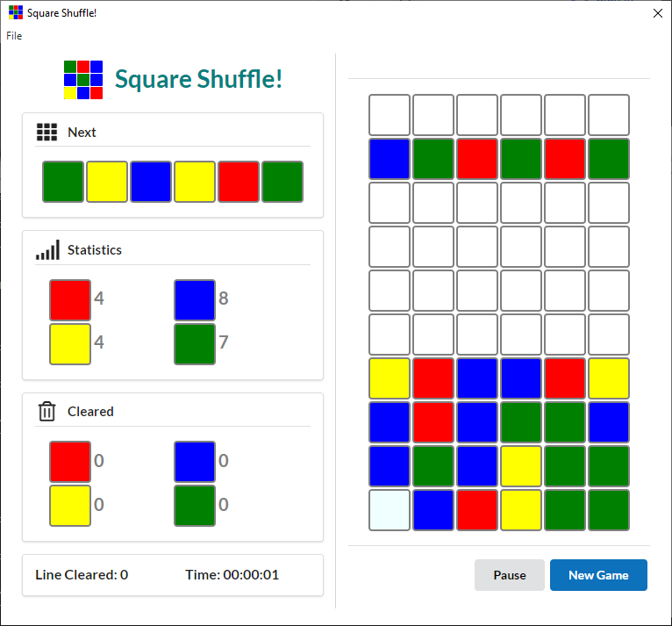Image resolution: width=672 pixels, height=626 pixels.
Task: Click the yellow square in bottom board row
Action: point(521,510)
